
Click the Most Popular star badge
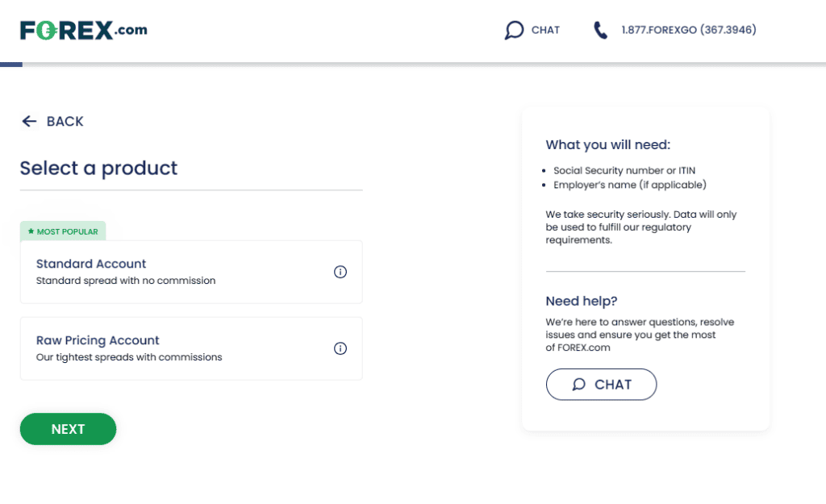point(63,231)
